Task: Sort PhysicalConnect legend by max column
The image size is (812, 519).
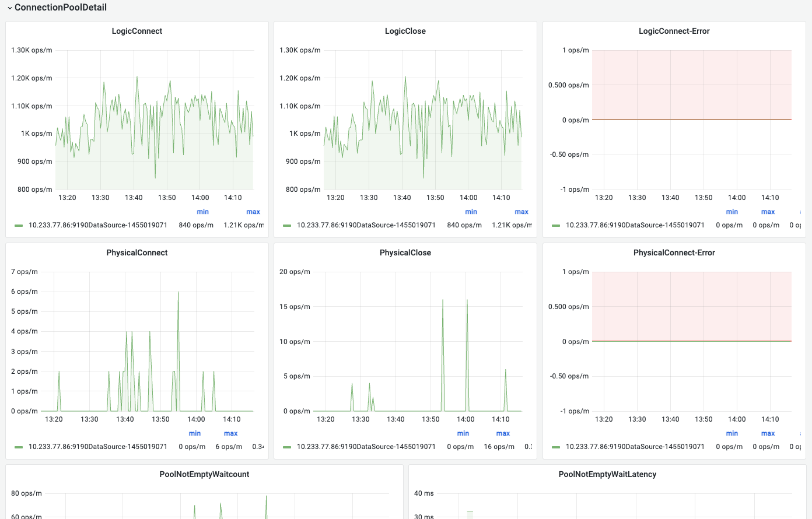Action: tap(231, 433)
